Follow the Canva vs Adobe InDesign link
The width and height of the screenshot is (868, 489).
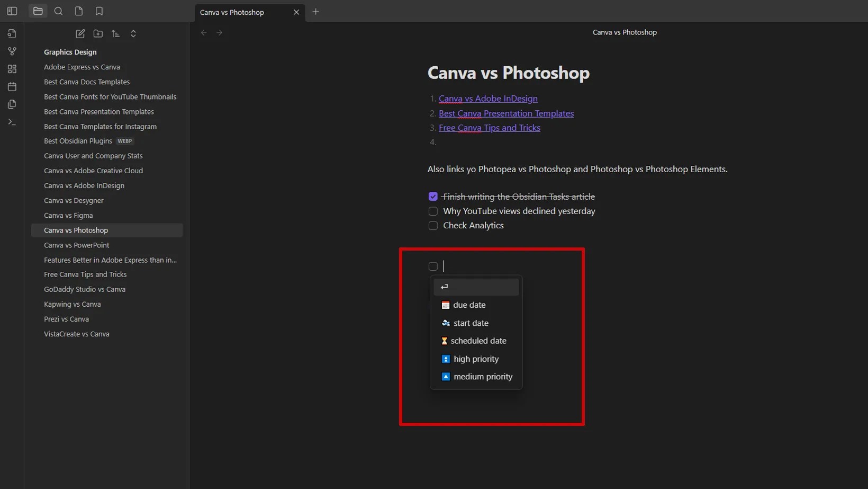point(488,99)
